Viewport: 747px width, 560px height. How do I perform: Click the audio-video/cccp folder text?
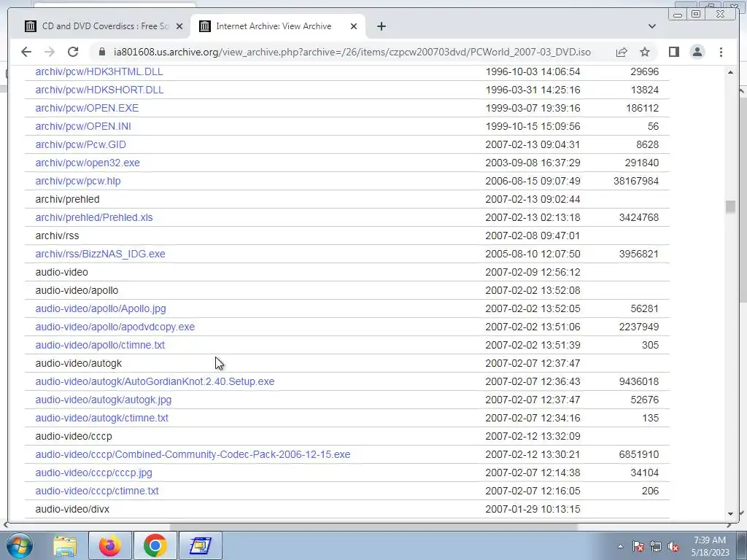click(x=74, y=436)
